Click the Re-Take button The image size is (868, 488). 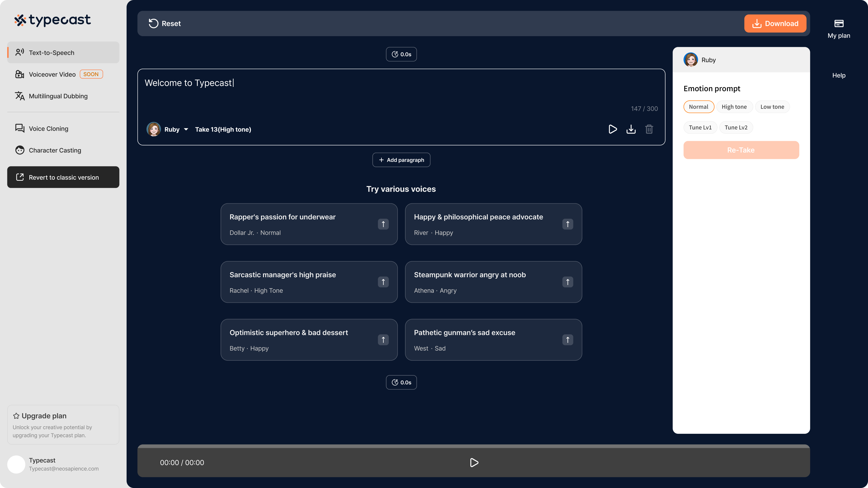tap(741, 150)
